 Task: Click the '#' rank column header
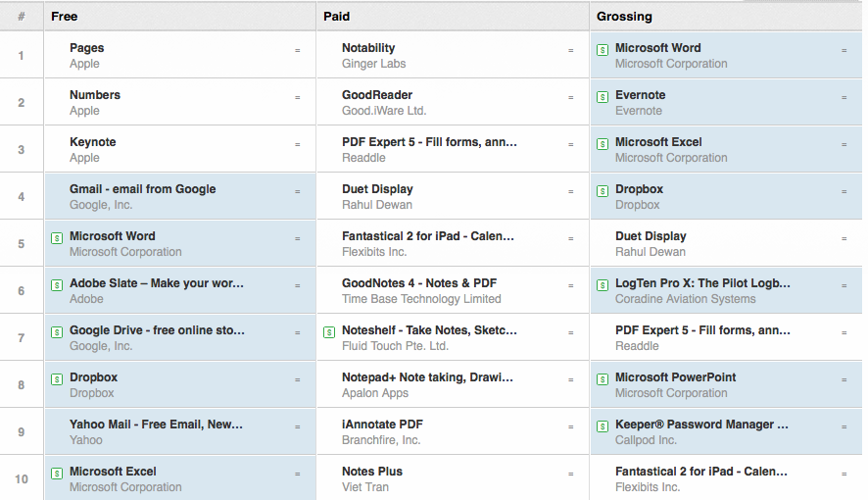tap(21, 16)
